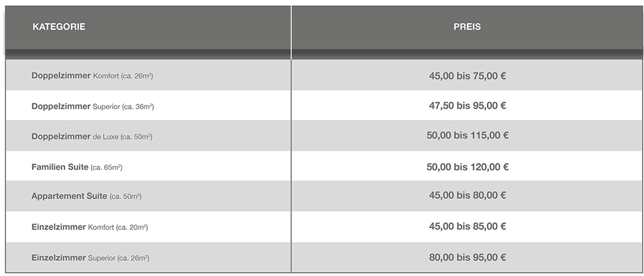Click the de Luxe (ca. 50m²) text
The image size is (644, 276).
click(123, 137)
